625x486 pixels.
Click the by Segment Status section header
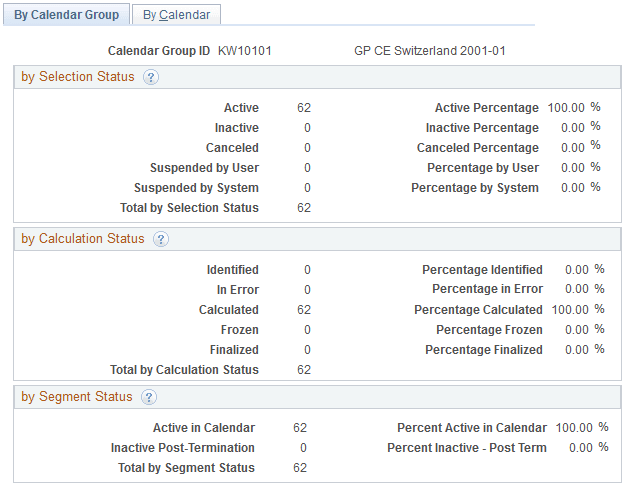tap(77, 398)
